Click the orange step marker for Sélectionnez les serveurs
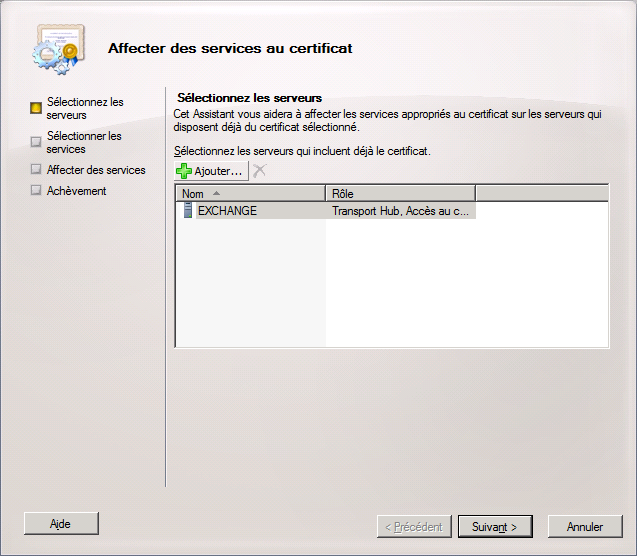 pos(37,108)
